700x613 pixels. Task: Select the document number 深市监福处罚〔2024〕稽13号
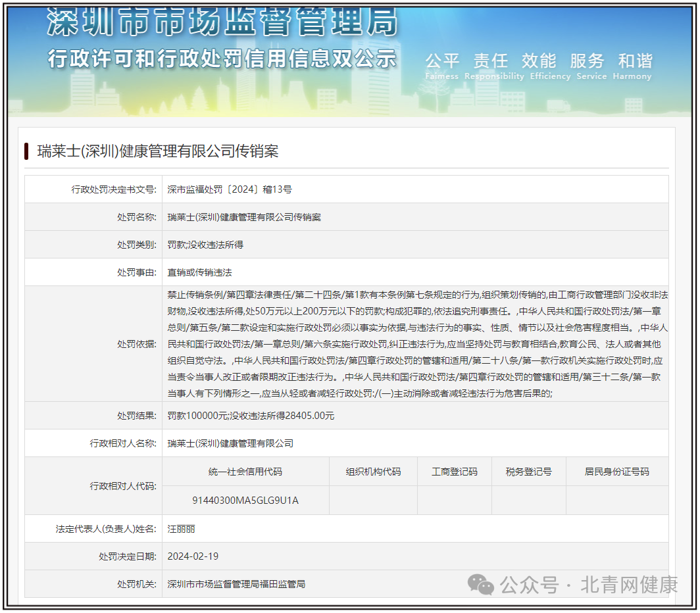[x=230, y=189]
